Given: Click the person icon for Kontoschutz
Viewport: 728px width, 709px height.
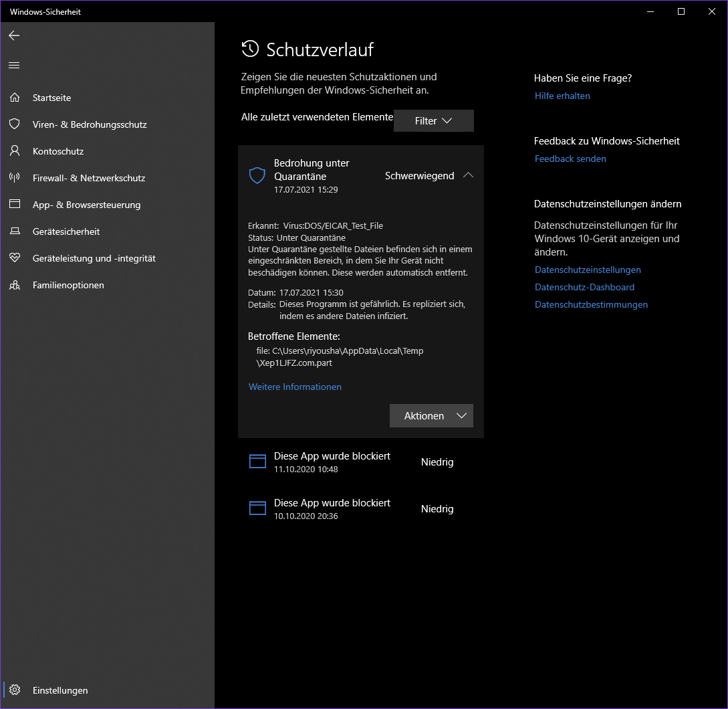Looking at the screenshot, I should click(15, 151).
